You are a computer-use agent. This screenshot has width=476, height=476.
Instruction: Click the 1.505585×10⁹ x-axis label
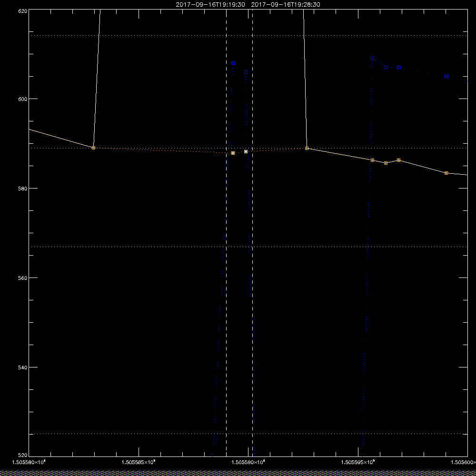click(x=139, y=462)
